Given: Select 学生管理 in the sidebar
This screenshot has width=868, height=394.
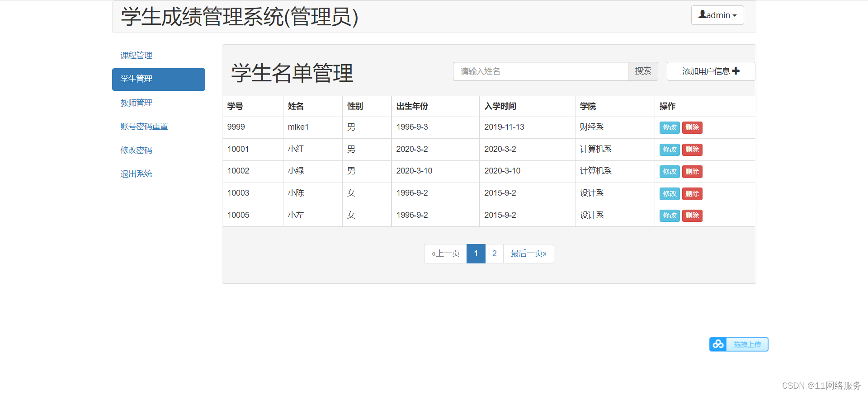Looking at the screenshot, I should pyautogui.click(x=159, y=79).
